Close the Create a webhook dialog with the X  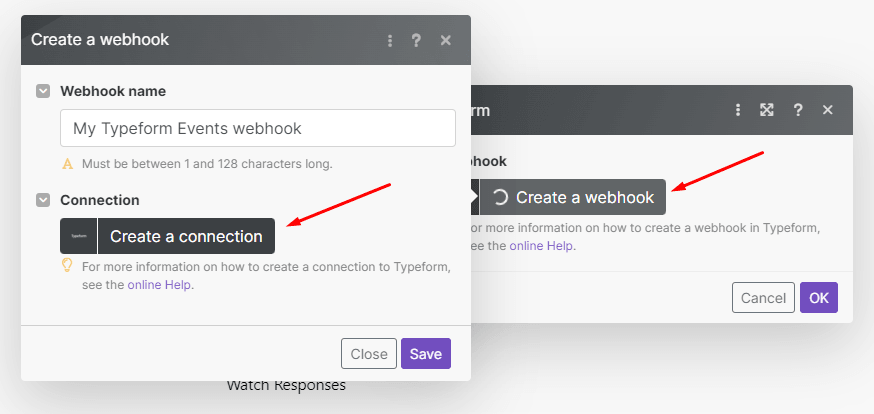point(445,40)
